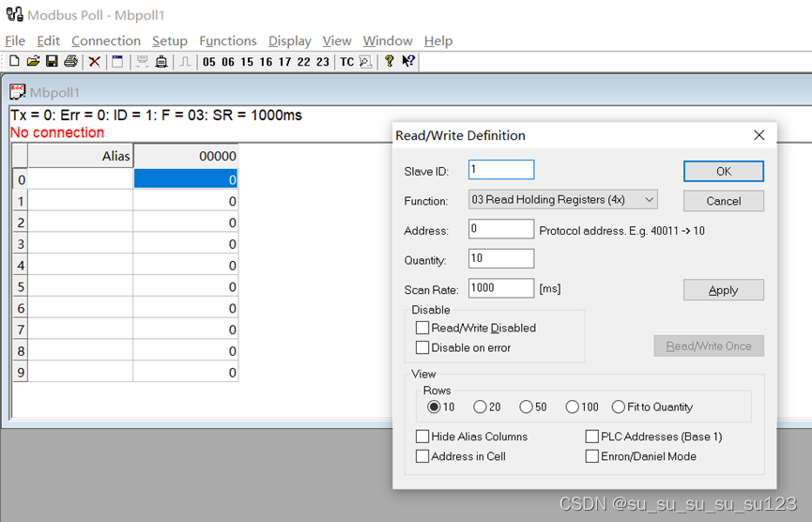Open the File menu
The image size is (812, 522).
pos(15,41)
